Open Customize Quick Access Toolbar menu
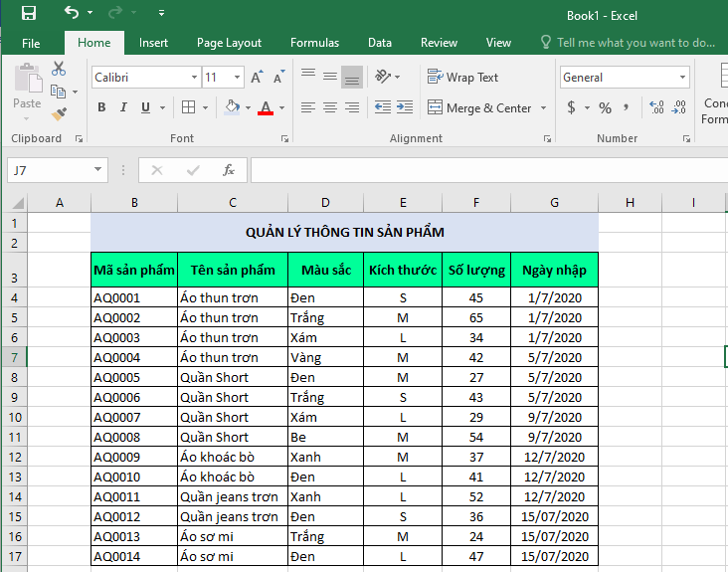 161,13
